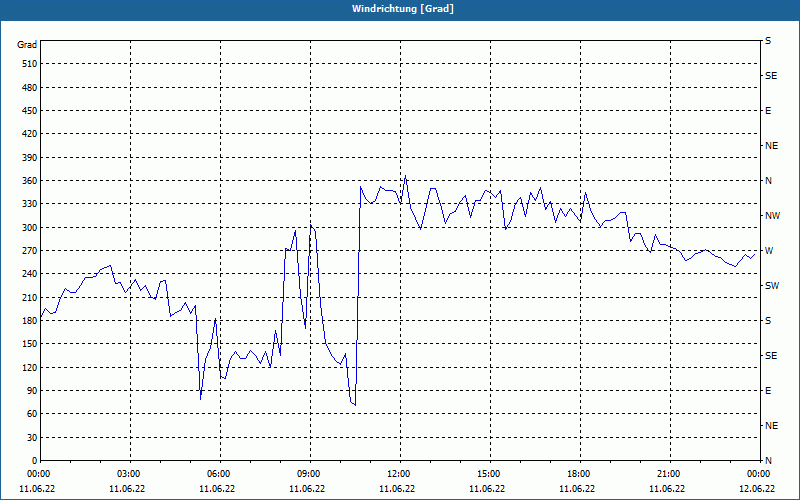Click the NE compass label level with 30
Screen dimensions: 800x500
[x=771, y=426]
